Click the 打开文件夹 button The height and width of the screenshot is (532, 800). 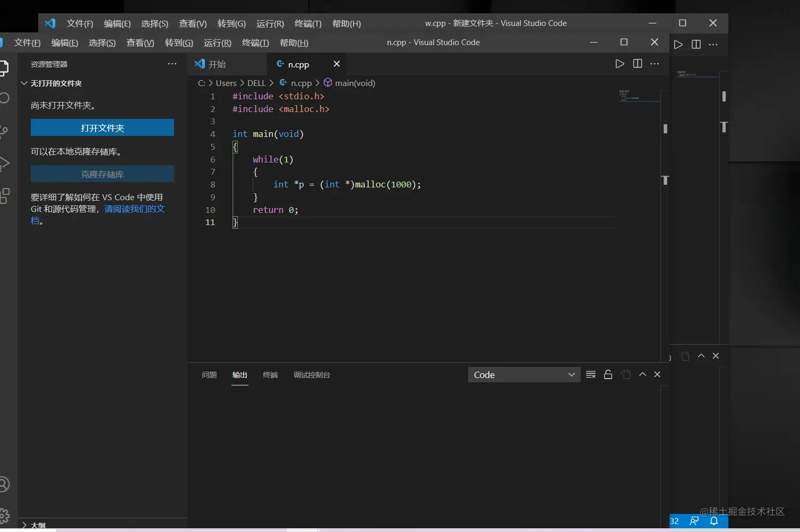pos(102,128)
